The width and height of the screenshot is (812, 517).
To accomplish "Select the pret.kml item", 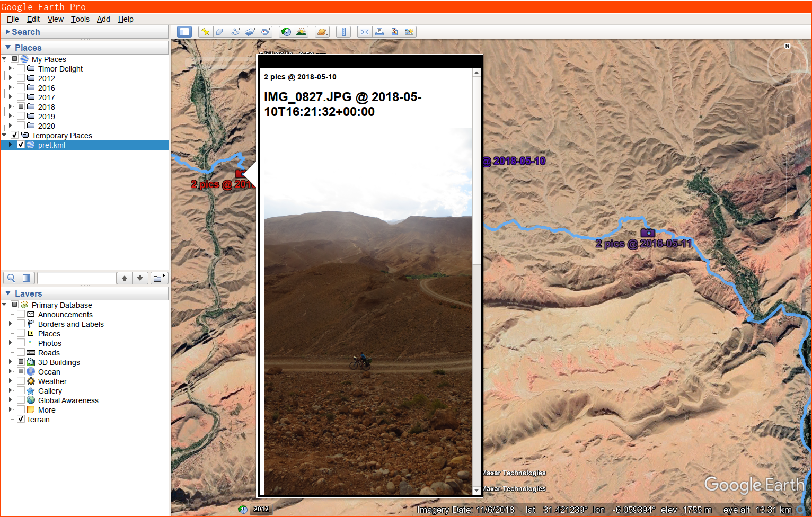I will [51, 145].
